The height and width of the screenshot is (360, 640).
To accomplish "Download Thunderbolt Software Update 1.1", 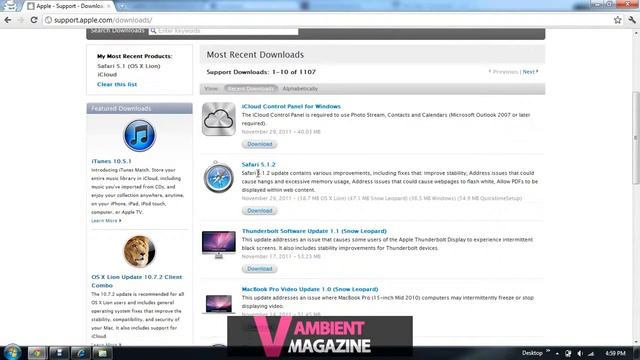I will [x=260, y=269].
